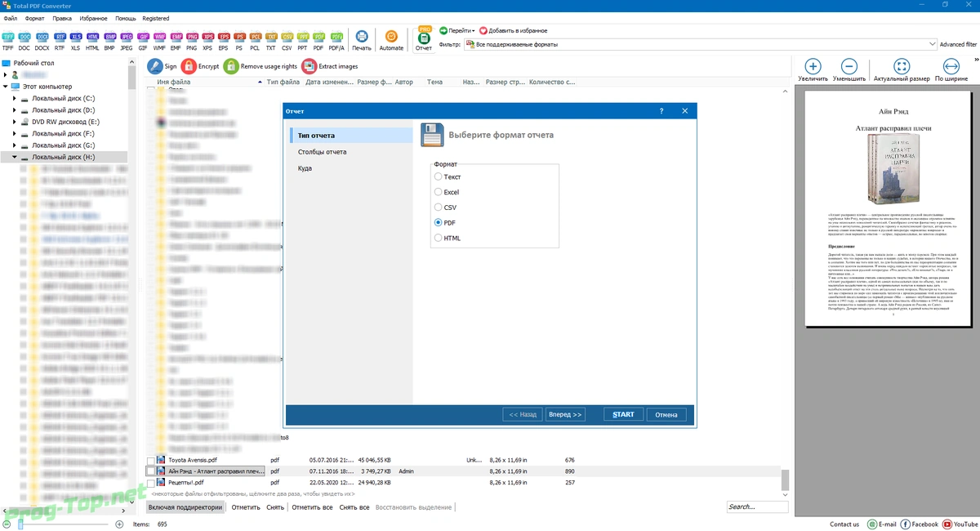Pick the PNG format icon

click(x=192, y=40)
